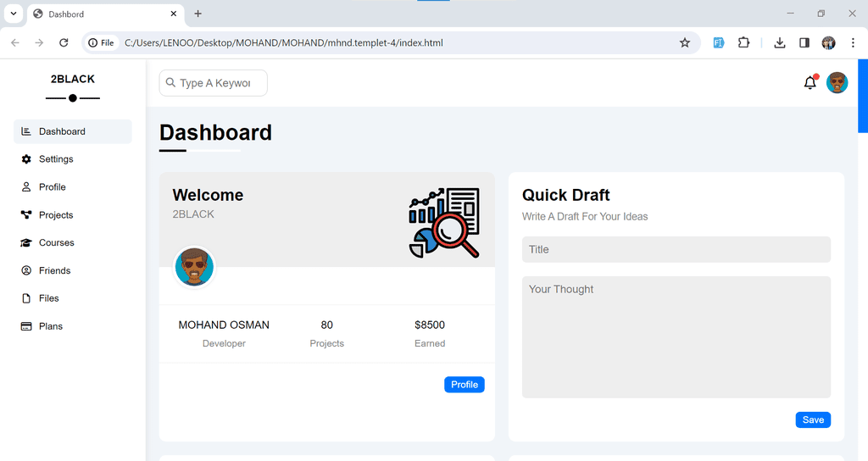Screen dimensions: 868x461
Task: Click the page vertical scrollbar thumb
Action: [862, 97]
